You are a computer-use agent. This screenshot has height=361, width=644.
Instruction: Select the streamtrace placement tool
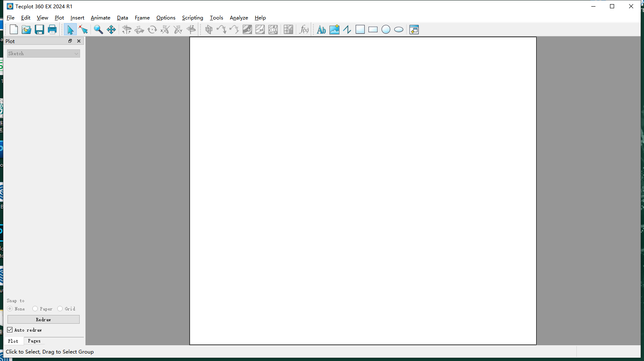(222, 29)
